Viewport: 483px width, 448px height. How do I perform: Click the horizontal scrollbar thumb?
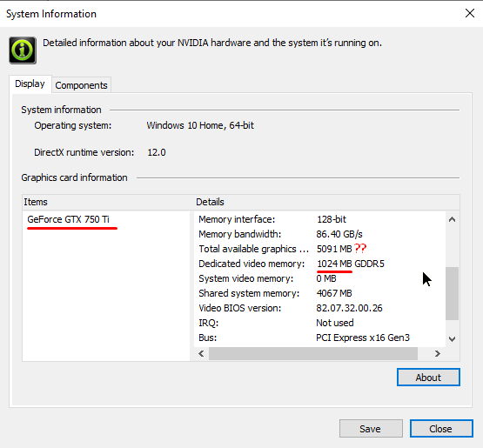pyautogui.click(x=313, y=353)
